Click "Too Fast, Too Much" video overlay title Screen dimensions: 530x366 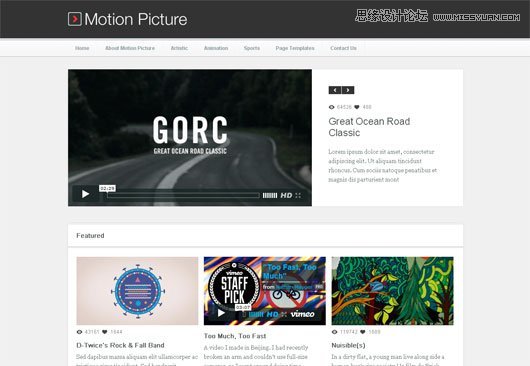(290, 271)
